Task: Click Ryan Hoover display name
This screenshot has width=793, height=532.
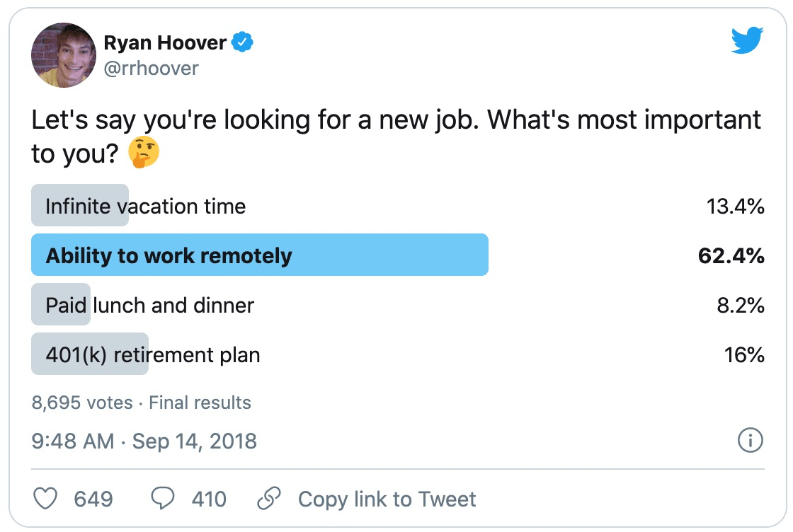Action: [165, 42]
